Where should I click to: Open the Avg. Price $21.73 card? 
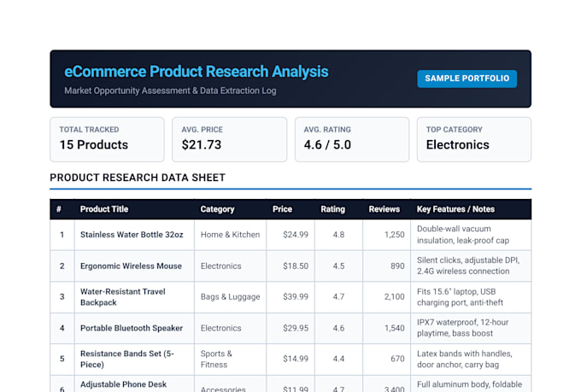click(x=229, y=140)
